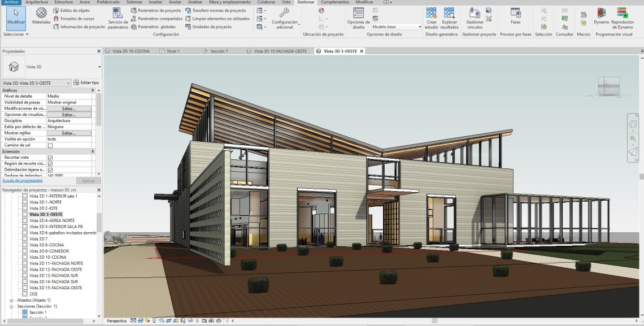The width and height of the screenshot is (644, 326).
Task: Click Crear estudio in Diseño generativo
Action: tap(432, 17)
